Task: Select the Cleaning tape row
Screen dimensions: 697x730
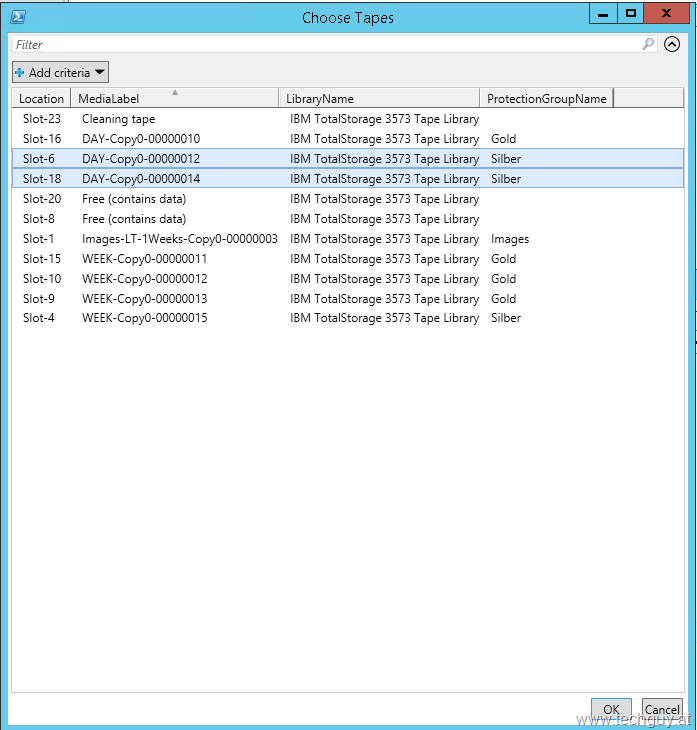Action: pos(348,119)
